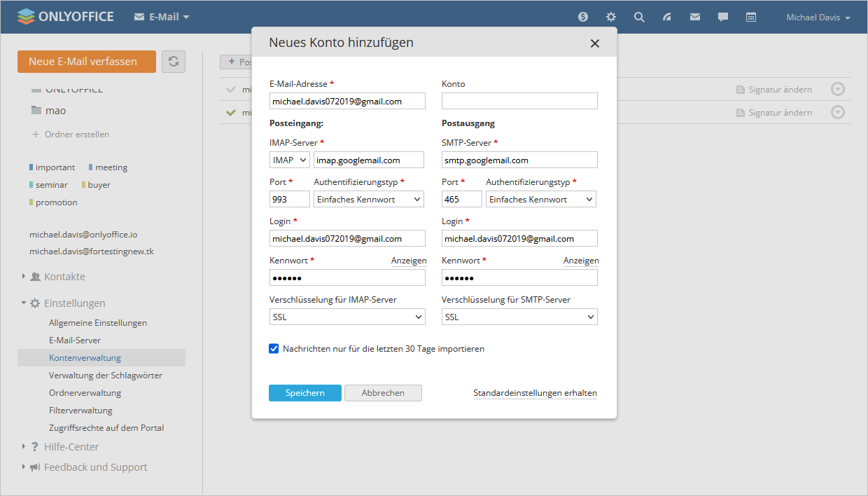Screen dimensions: 868x496
Task: Toggle the 30 Tage import checkbox
Action: [274, 348]
